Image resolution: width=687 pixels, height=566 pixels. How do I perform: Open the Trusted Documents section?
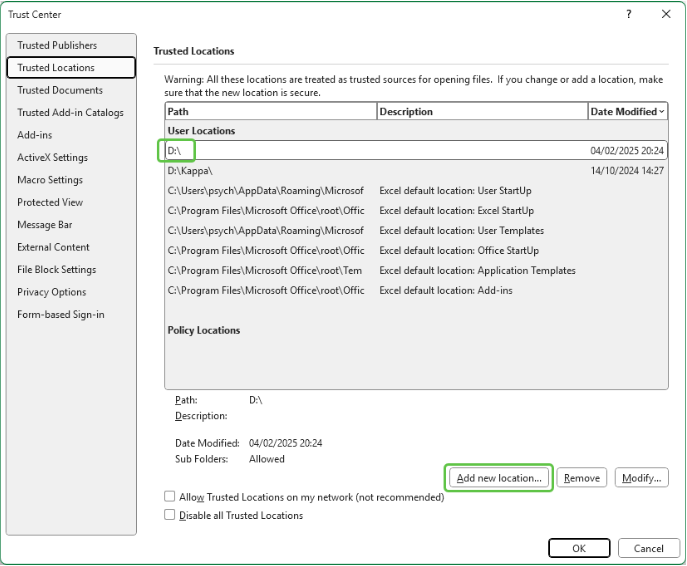(x=60, y=90)
